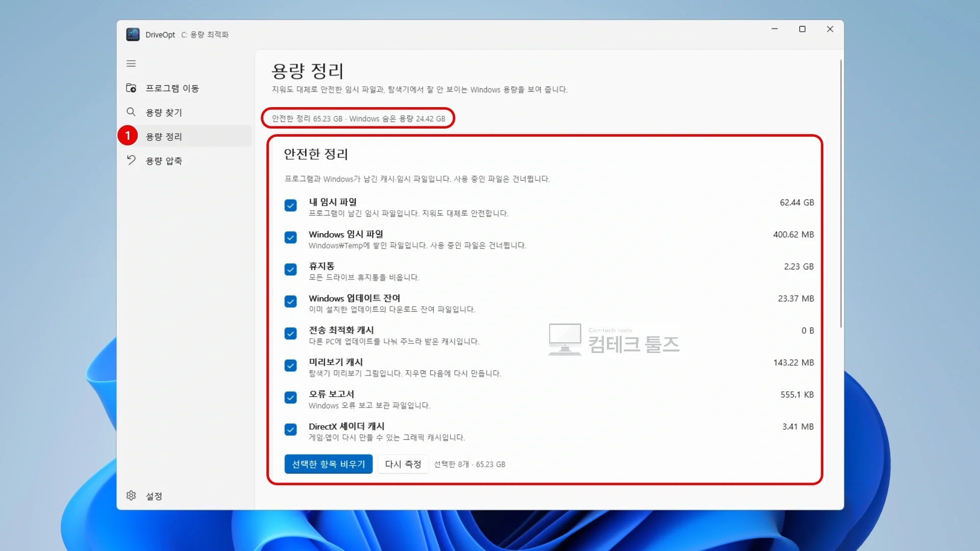980x551 pixels.
Task: Click the 프로그램 이동 folder icon
Action: point(131,88)
